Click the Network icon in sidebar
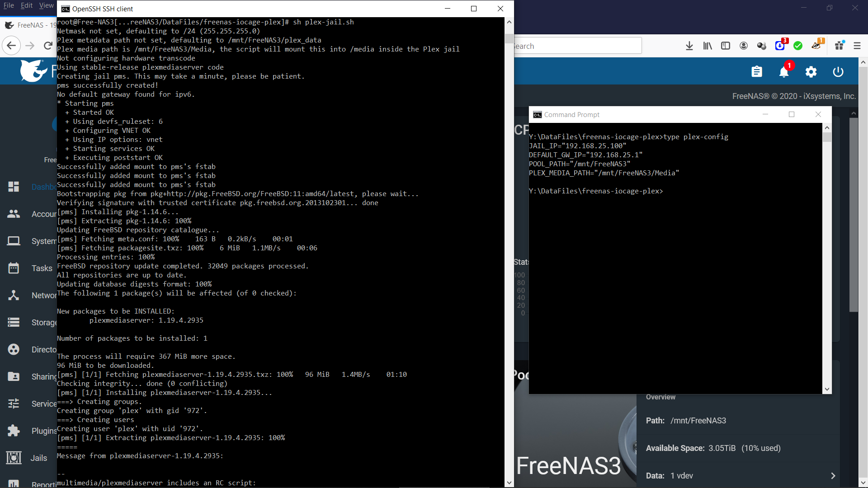868x488 pixels. (14, 295)
